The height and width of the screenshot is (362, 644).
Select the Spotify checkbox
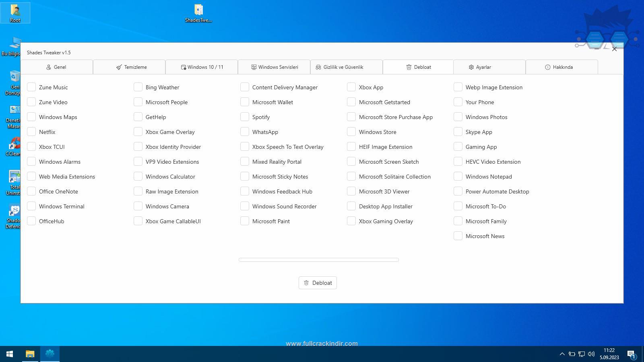tap(245, 117)
